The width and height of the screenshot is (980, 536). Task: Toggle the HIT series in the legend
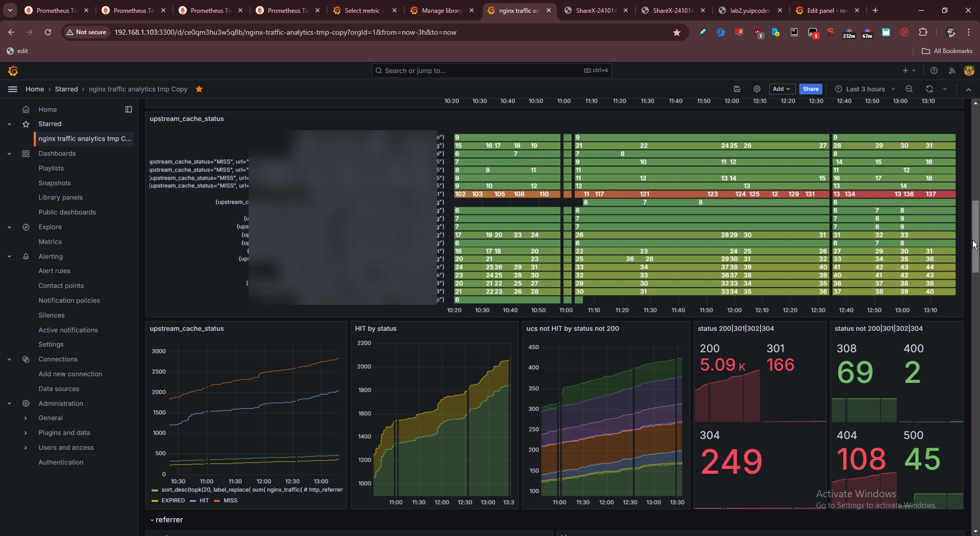[x=204, y=501]
